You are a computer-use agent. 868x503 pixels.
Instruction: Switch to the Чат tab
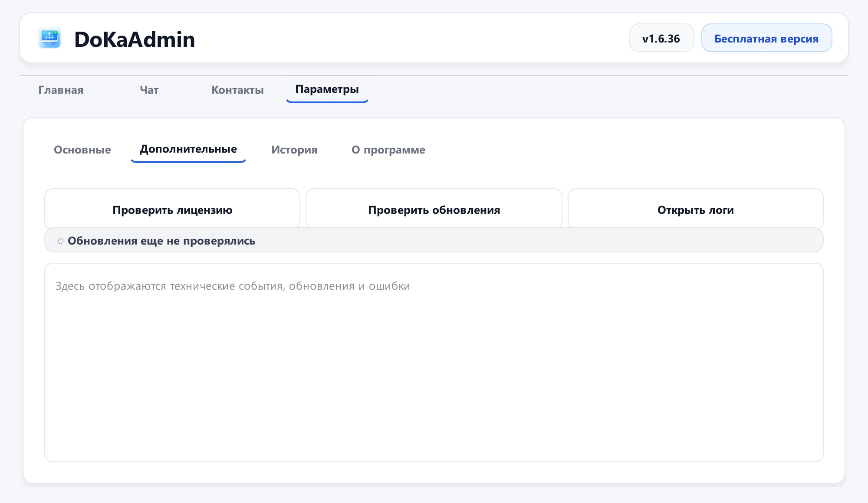tap(149, 90)
